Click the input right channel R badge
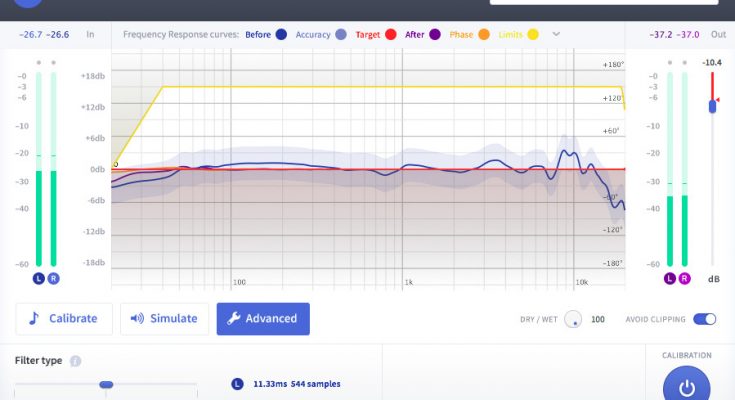This screenshot has width=735, height=400. coord(53,278)
